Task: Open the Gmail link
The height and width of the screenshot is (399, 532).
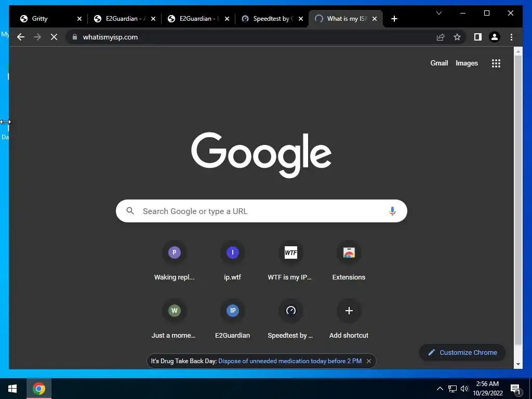Action: tap(439, 63)
